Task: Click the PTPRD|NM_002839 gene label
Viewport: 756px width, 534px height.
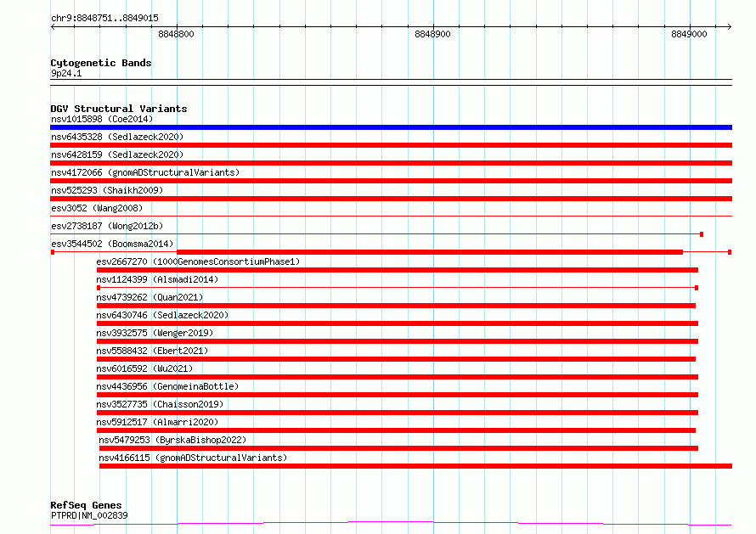Action: pyautogui.click(x=89, y=515)
